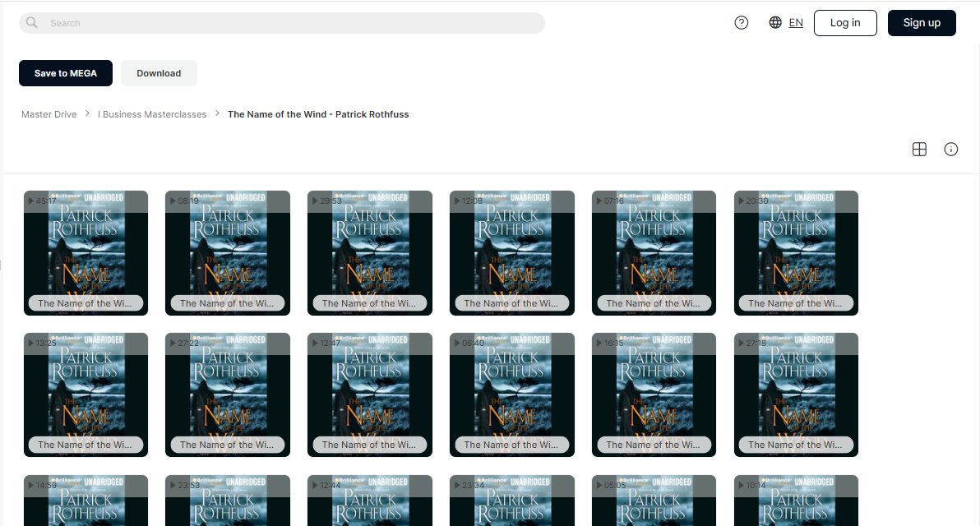The height and width of the screenshot is (526, 980).
Task: Open the 08:19 audio thumbnail
Action: (228, 253)
